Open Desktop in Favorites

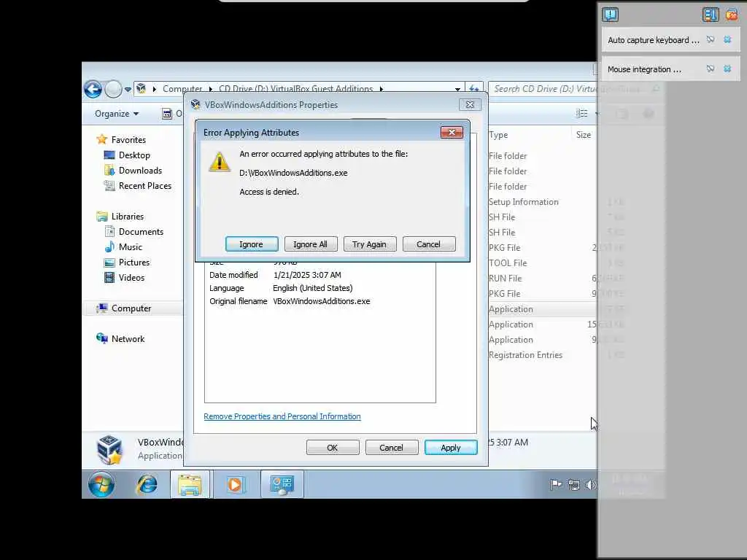click(x=134, y=155)
